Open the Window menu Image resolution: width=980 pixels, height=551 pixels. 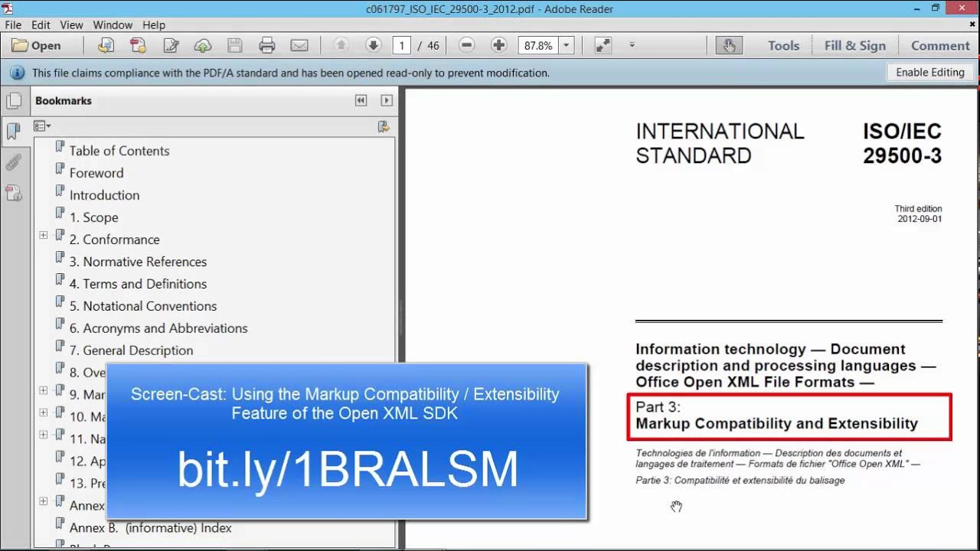pos(113,25)
